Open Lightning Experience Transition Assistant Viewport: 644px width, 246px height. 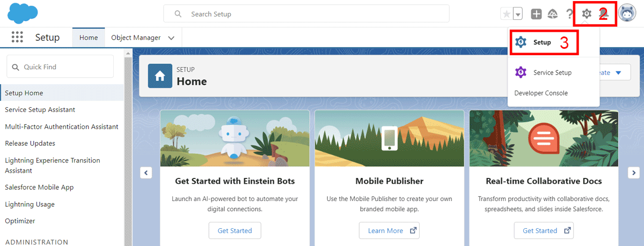click(53, 165)
